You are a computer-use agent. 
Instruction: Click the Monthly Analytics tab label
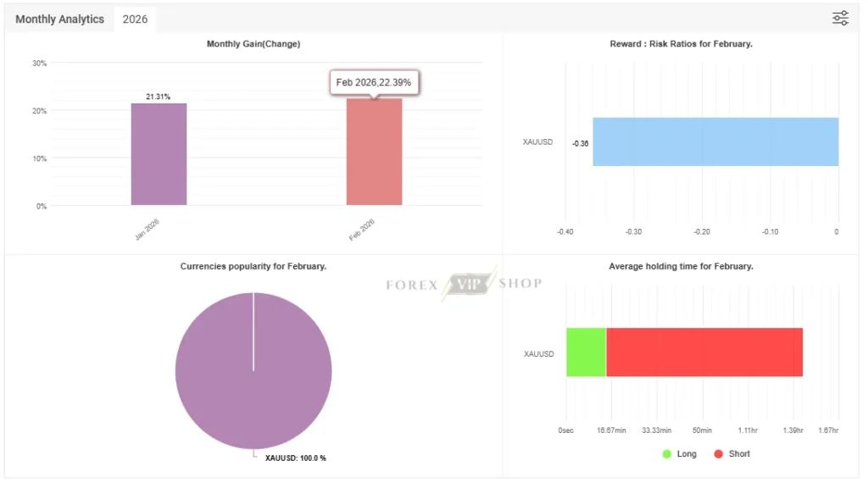tap(60, 19)
